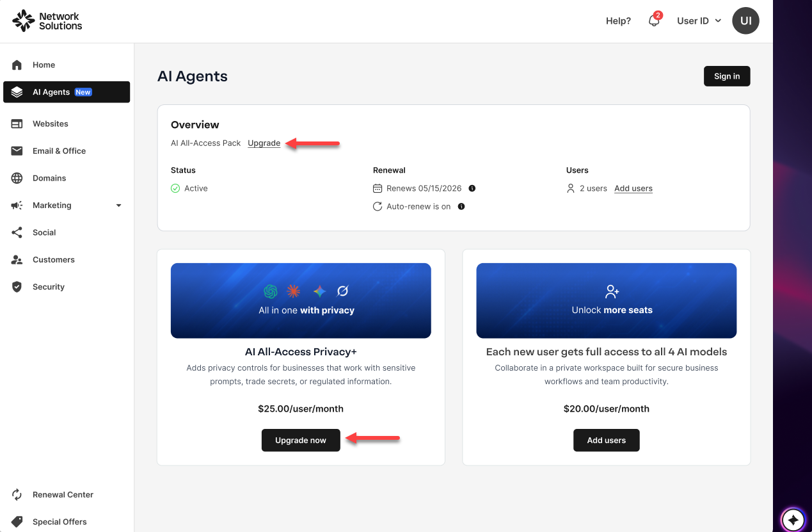Click the Domains globe icon
Image resolution: width=812 pixels, height=532 pixels.
tap(17, 178)
